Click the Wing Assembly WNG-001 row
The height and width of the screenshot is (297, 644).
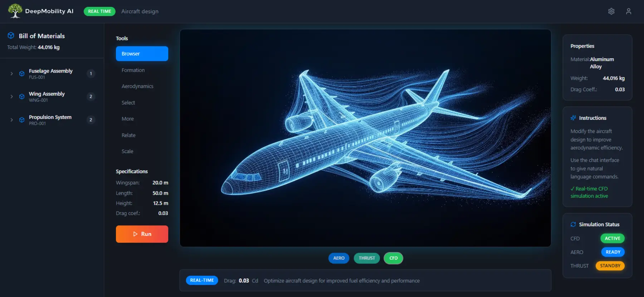tap(52, 96)
